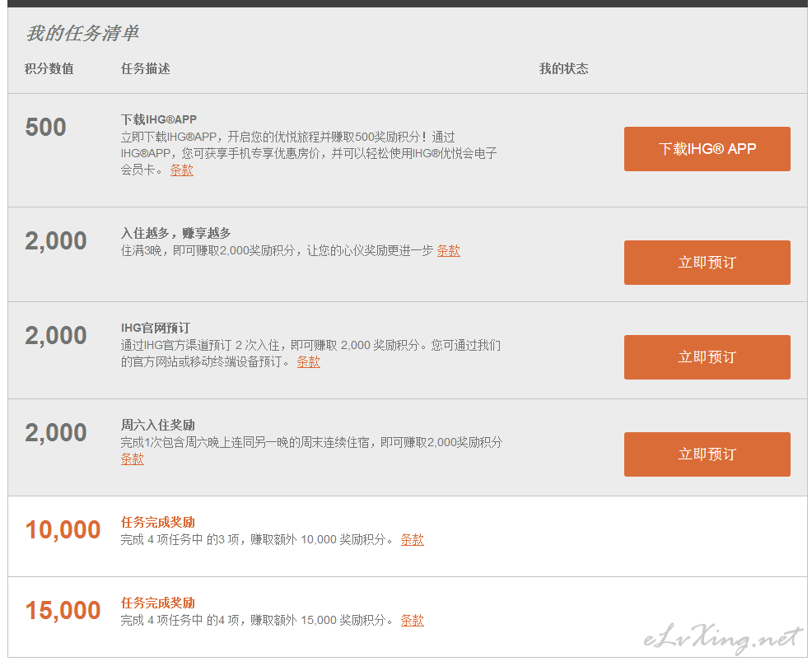Click the 下载IHG®APP task title
Image resolution: width=812 pixels, height=666 pixels.
159,119
